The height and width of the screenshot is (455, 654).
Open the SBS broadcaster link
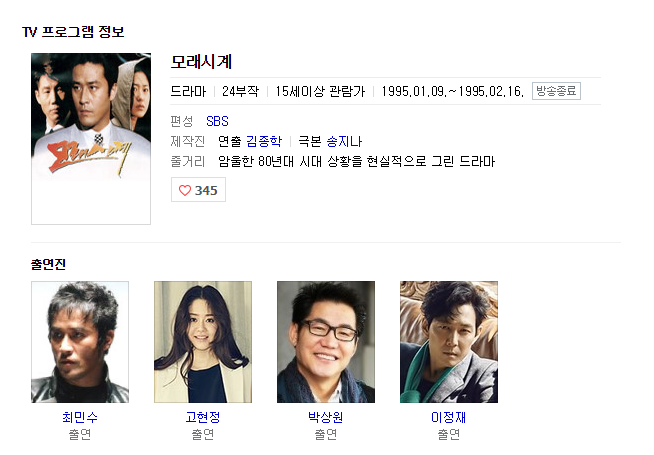[217, 121]
